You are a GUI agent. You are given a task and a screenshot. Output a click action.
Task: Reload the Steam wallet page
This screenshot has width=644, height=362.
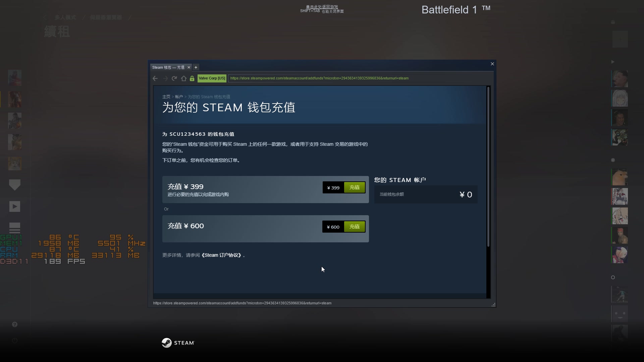(x=174, y=78)
